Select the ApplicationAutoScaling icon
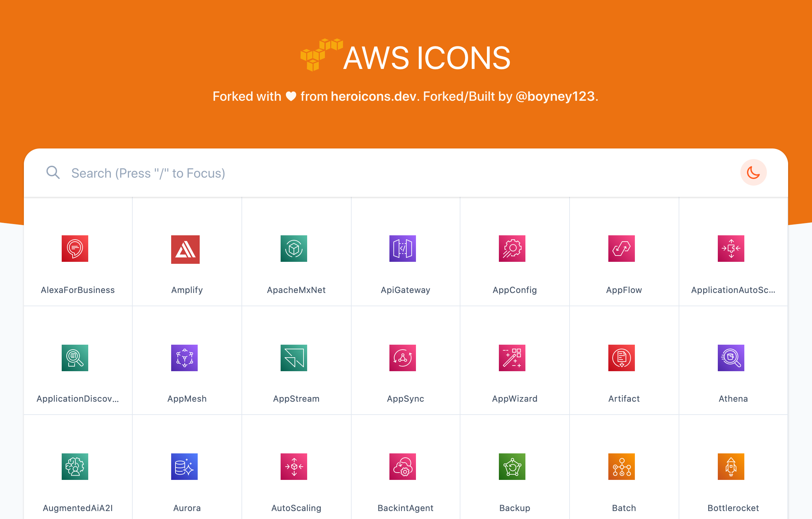The height and width of the screenshot is (519, 812). coord(731,249)
